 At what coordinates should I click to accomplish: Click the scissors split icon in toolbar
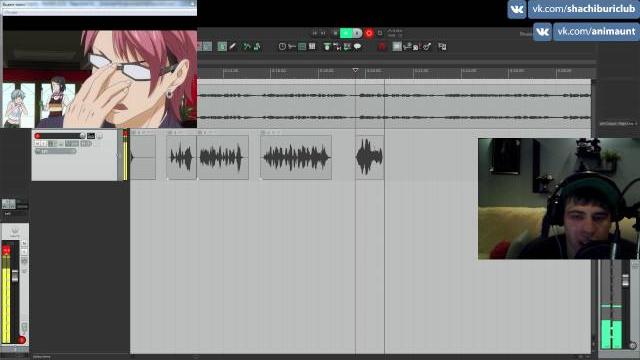click(x=292, y=47)
